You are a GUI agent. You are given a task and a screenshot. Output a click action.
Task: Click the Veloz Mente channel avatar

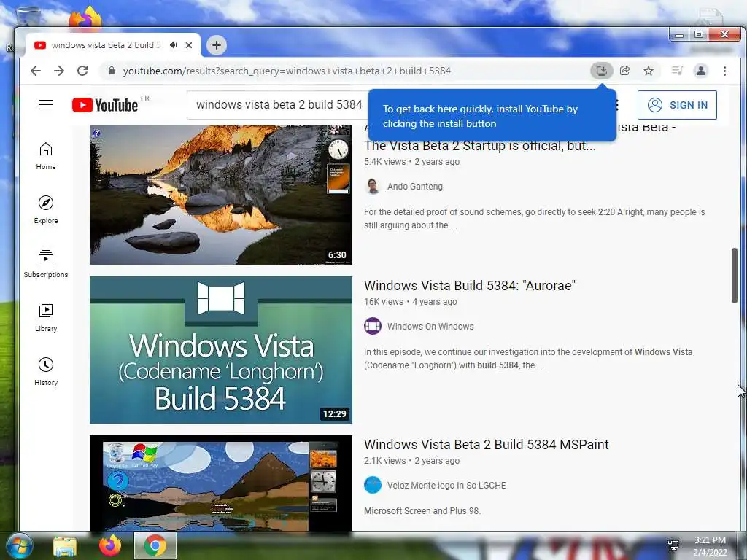(373, 486)
